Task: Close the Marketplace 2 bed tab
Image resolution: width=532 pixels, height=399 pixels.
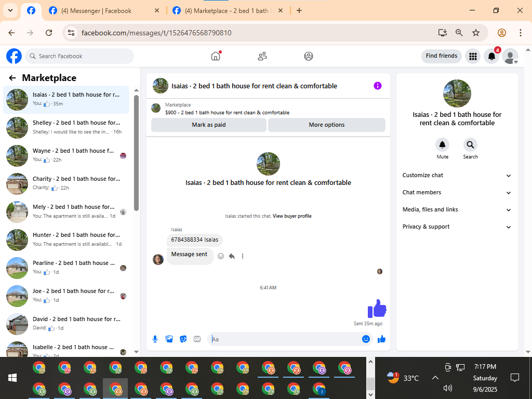Action: click(281, 10)
